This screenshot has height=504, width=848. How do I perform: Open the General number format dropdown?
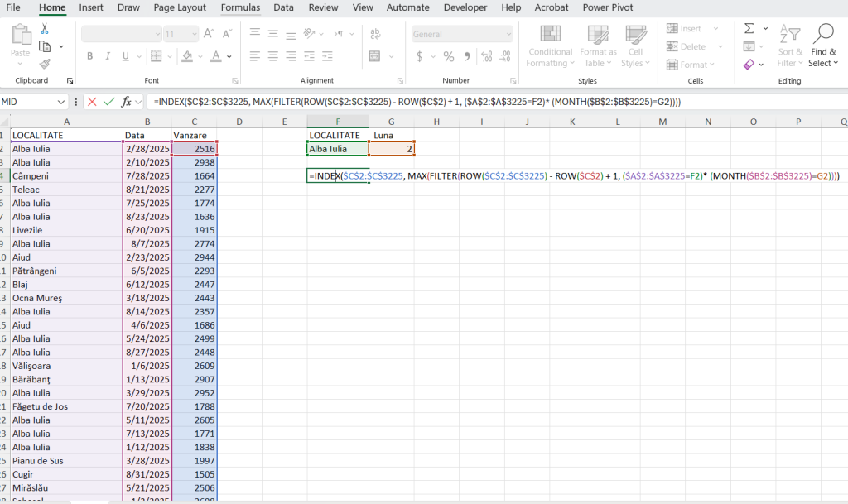point(509,34)
